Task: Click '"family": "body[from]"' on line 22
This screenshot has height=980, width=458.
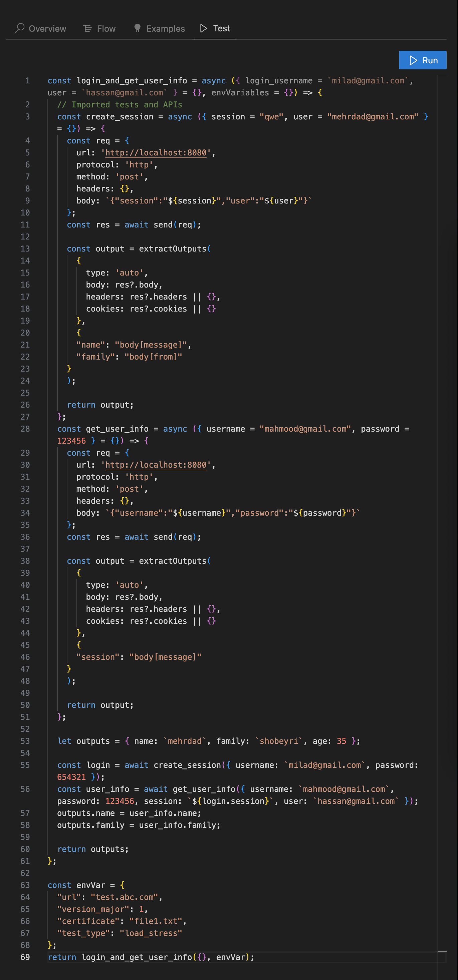Action: coord(129,357)
